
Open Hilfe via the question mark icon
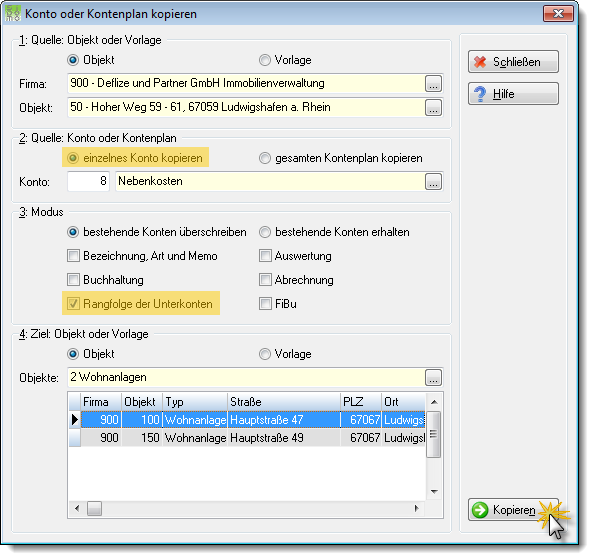pyautogui.click(x=480, y=94)
